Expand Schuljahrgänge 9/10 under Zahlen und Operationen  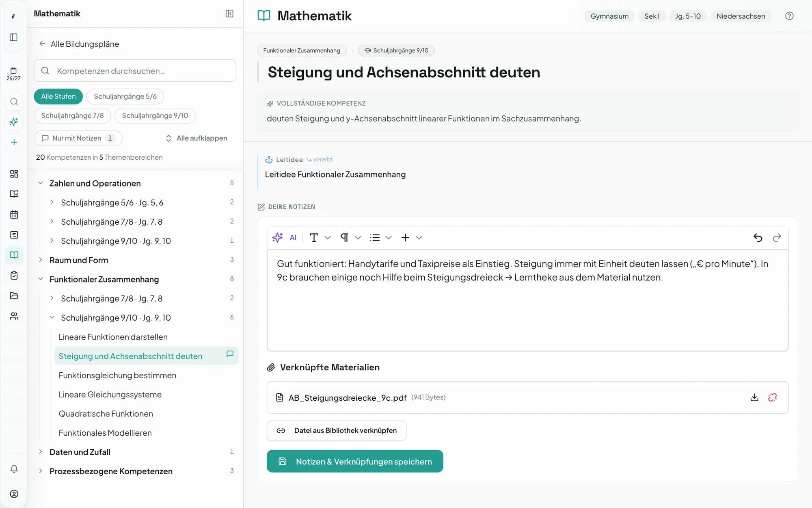point(52,241)
